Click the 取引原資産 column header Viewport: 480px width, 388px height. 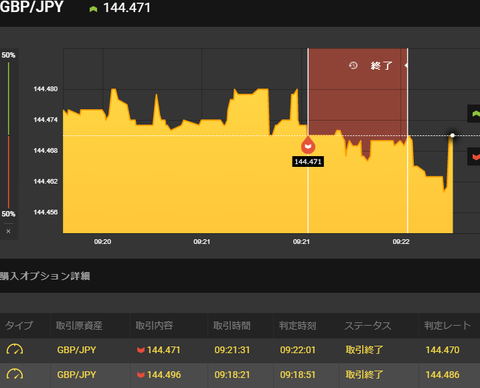pyautogui.click(x=79, y=325)
